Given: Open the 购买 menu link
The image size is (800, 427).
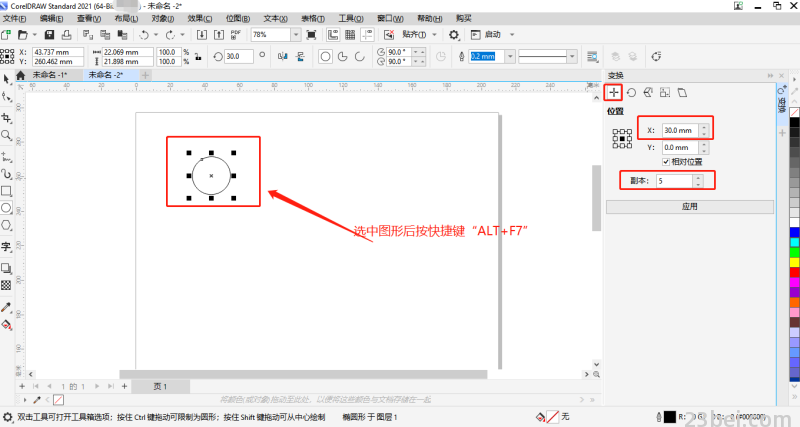Looking at the screenshot, I should point(463,18).
